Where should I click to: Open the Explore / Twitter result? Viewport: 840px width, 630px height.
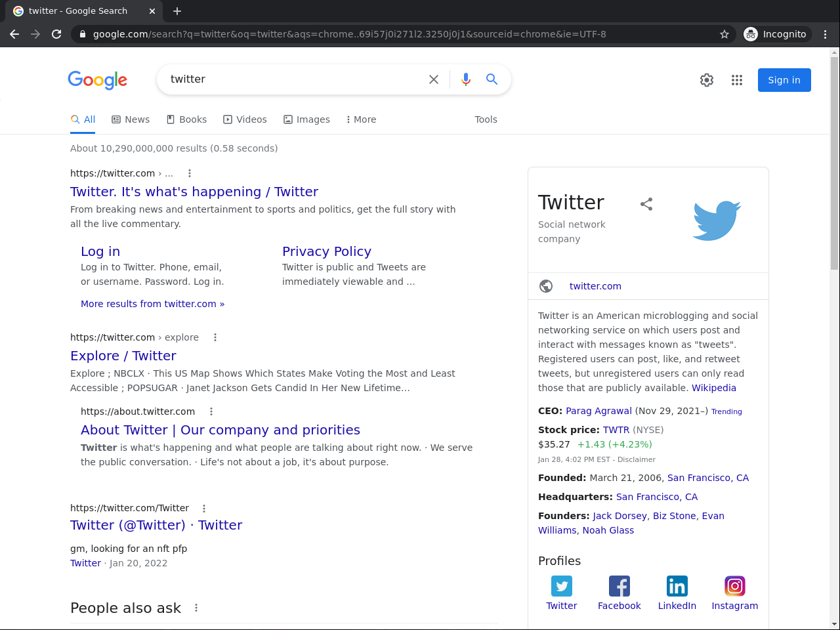point(123,356)
